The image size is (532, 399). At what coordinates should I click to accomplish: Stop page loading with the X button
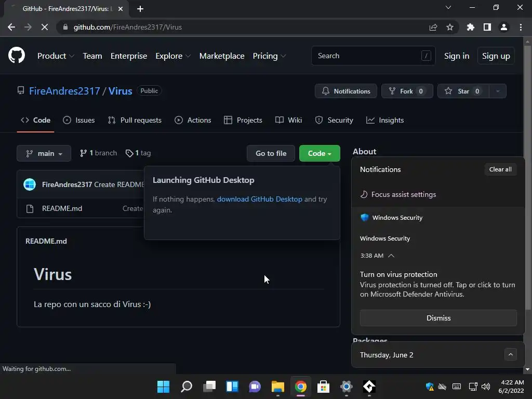pyautogui.click(x=45, y=27)
